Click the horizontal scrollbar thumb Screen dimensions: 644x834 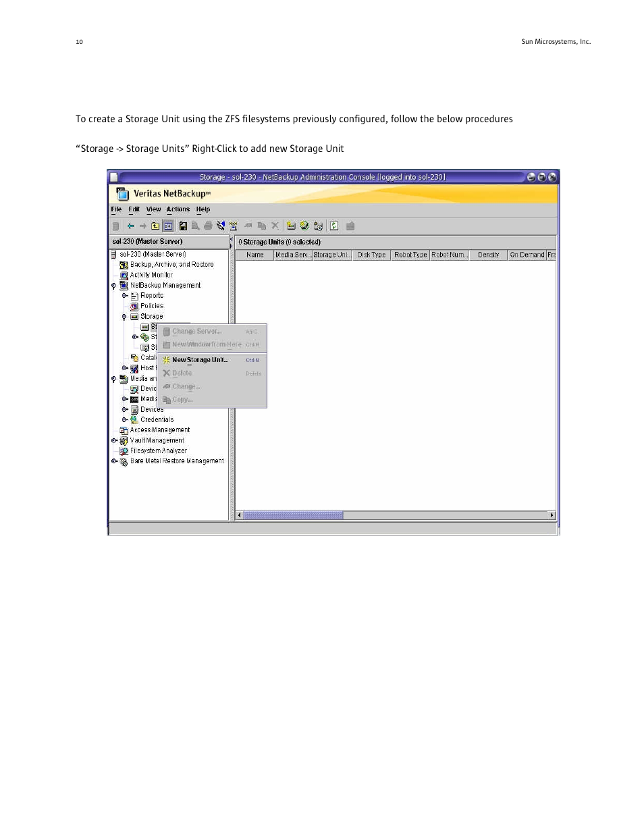(293, 515)
